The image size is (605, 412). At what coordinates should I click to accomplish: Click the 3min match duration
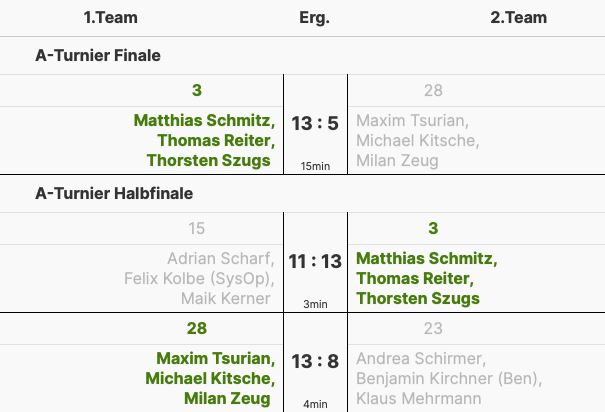point(315,304)
